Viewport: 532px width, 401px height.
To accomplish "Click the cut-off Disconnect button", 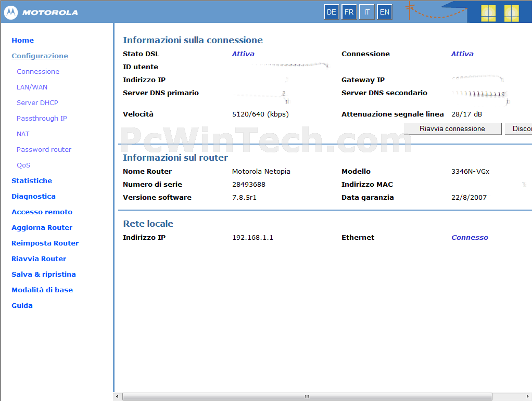I will [518, 129].
